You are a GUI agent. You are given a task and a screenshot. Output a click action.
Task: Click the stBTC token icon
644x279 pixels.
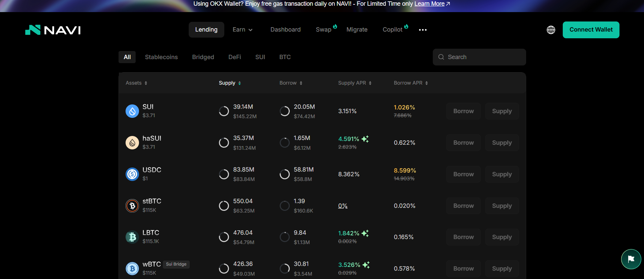click(132, 206)
